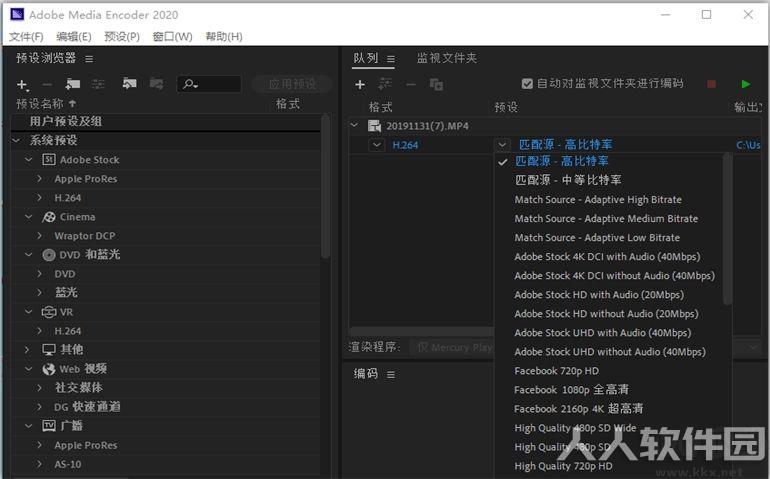The image size is (770, 479).
Task: Click the create new preset plus icon
Action: [22, 85]
